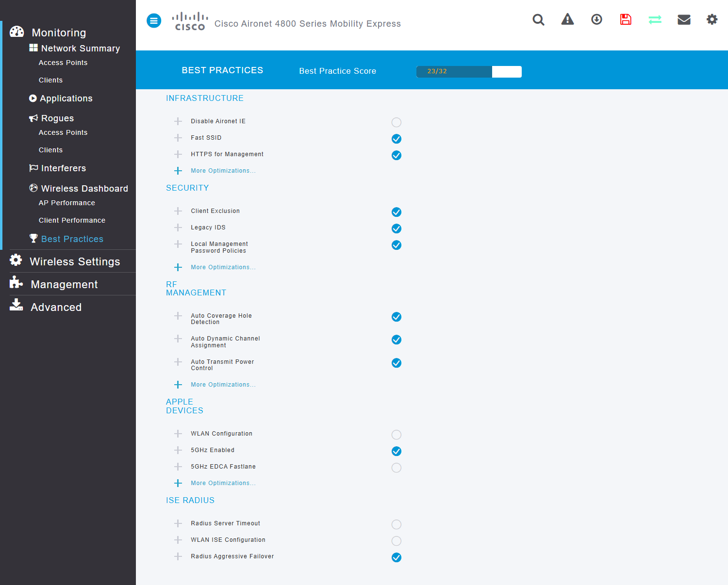Viewport: 728px width, 585px height.
Task: Expand the Fast SSID row details
Action: pos(178,138)
